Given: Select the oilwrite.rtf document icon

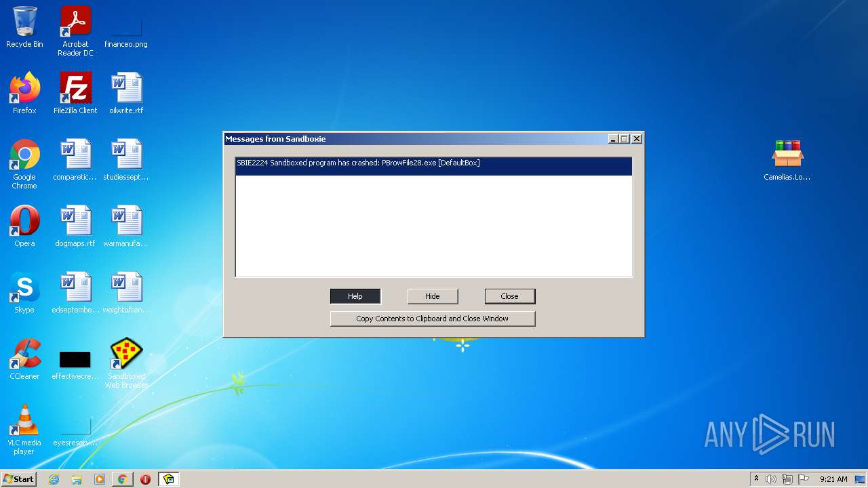Looking at the screenshot, I should (x=126, y=94).
